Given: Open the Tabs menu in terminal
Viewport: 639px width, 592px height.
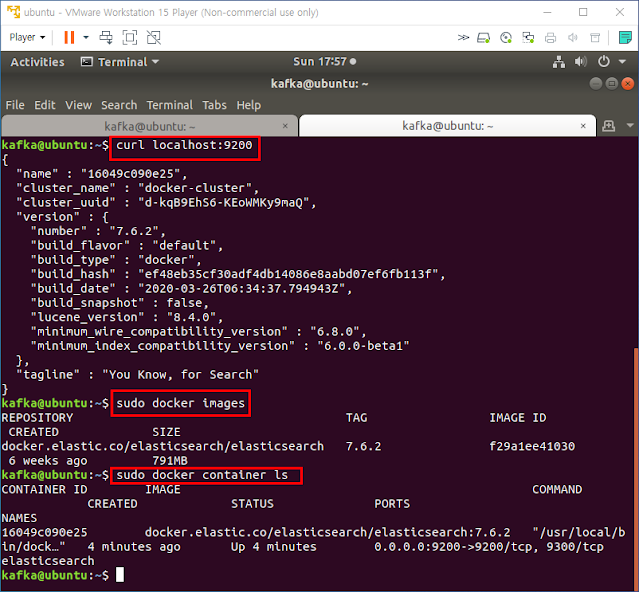Looking at the screenshot, I should (x=214, y=105).
